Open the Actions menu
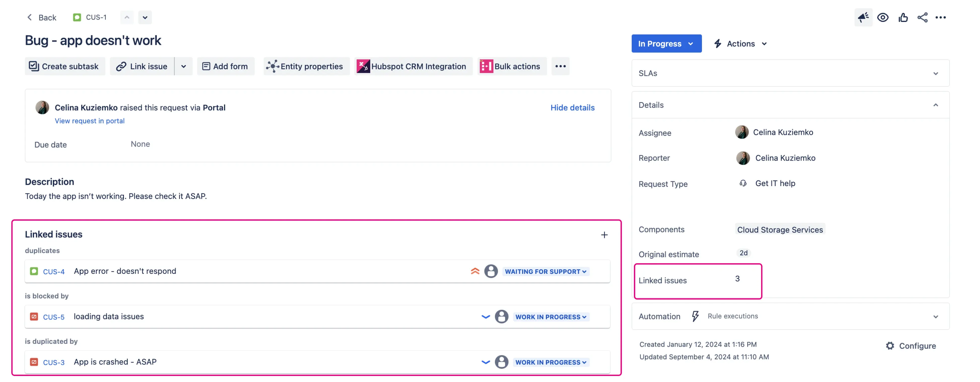The image size is (980, 382). pos(740,44)
